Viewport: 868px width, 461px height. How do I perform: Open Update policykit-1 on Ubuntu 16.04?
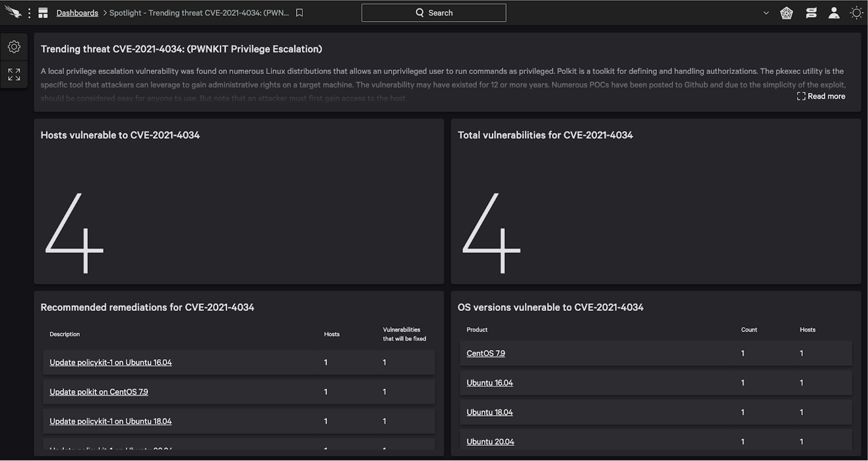111,362
